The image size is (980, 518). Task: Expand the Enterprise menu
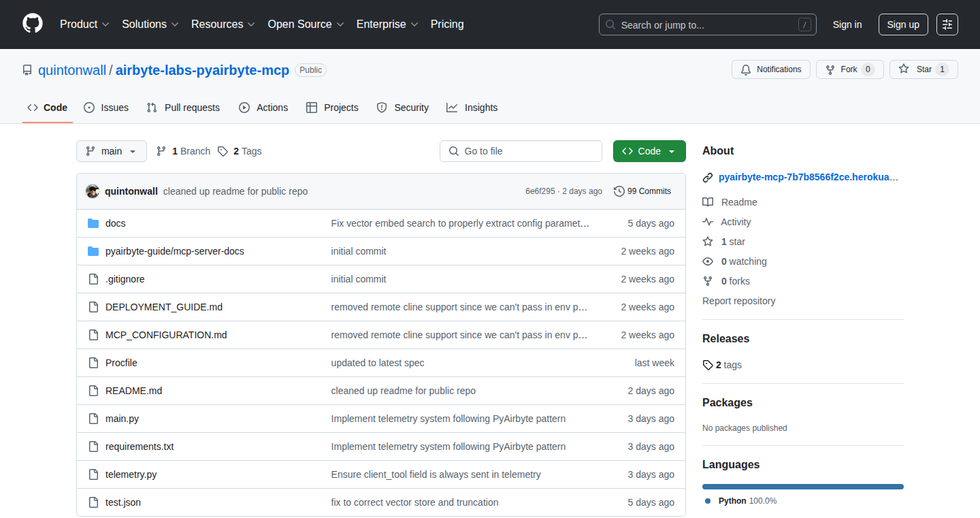(x=387, y=25)
